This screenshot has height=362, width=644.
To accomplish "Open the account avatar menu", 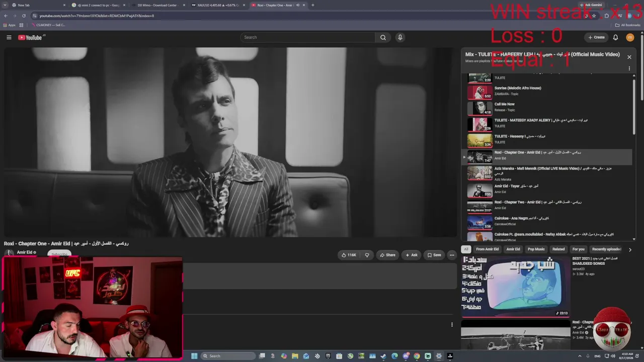I will pos(630,37).
